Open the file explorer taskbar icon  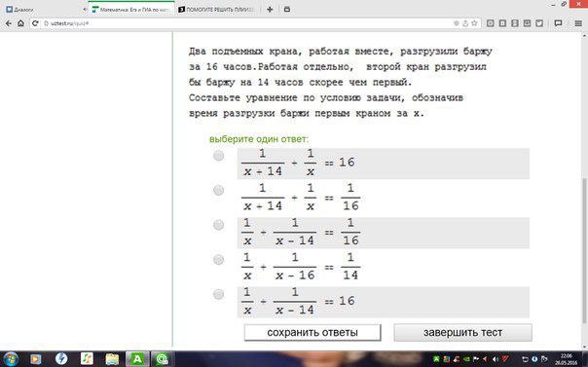click(x=112, y=359)
